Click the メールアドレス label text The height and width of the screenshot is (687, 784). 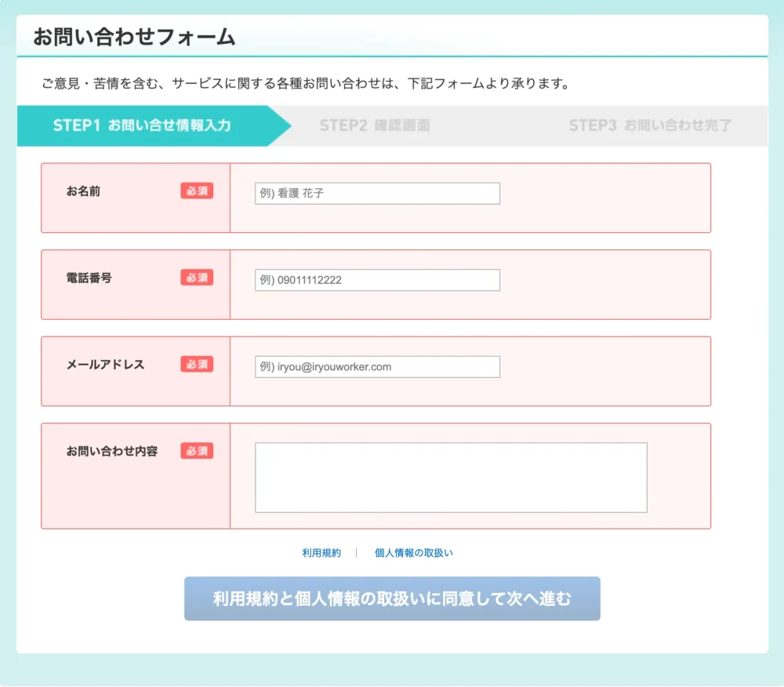(106, 365)
